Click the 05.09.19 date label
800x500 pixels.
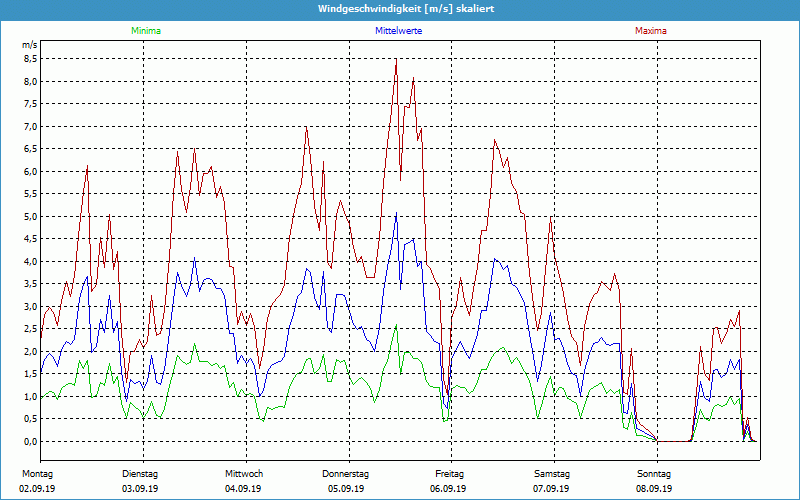(x=346, y=489)
